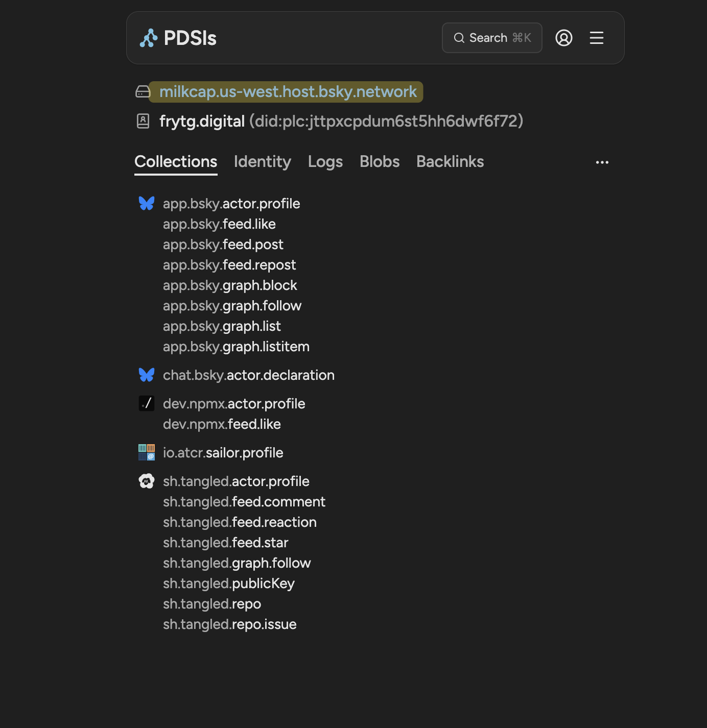Open the app.bsky.feed.post collection
The image size is (707, 728).
click(x=223, y=245)
